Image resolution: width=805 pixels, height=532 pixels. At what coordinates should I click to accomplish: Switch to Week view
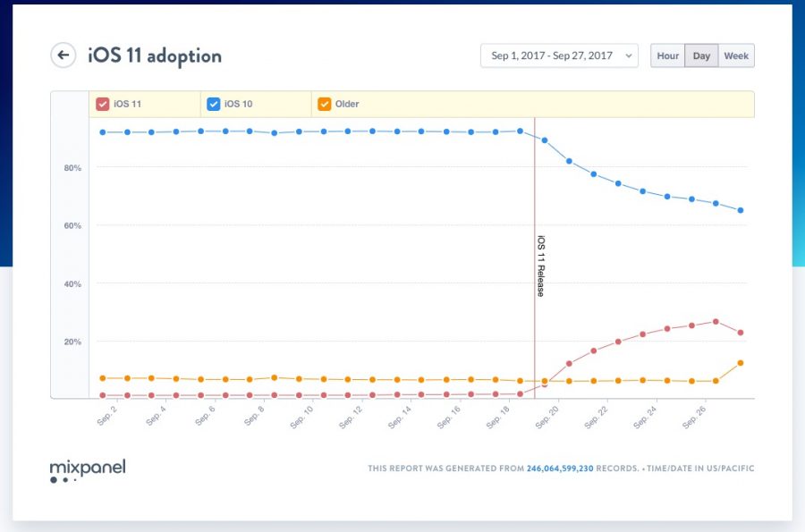[736, 55]
